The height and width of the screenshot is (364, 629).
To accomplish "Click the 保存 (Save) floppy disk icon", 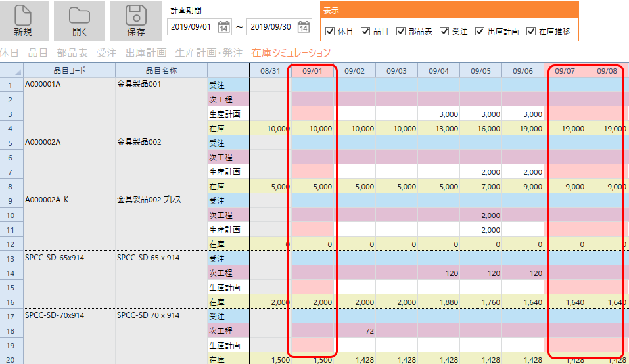I will (x=136, y=15).
